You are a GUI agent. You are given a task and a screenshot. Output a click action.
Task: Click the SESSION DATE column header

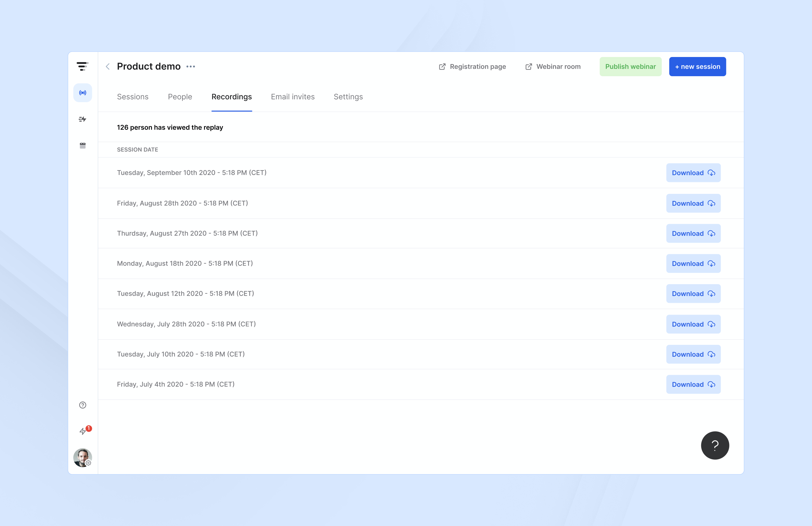click(138, 150)
